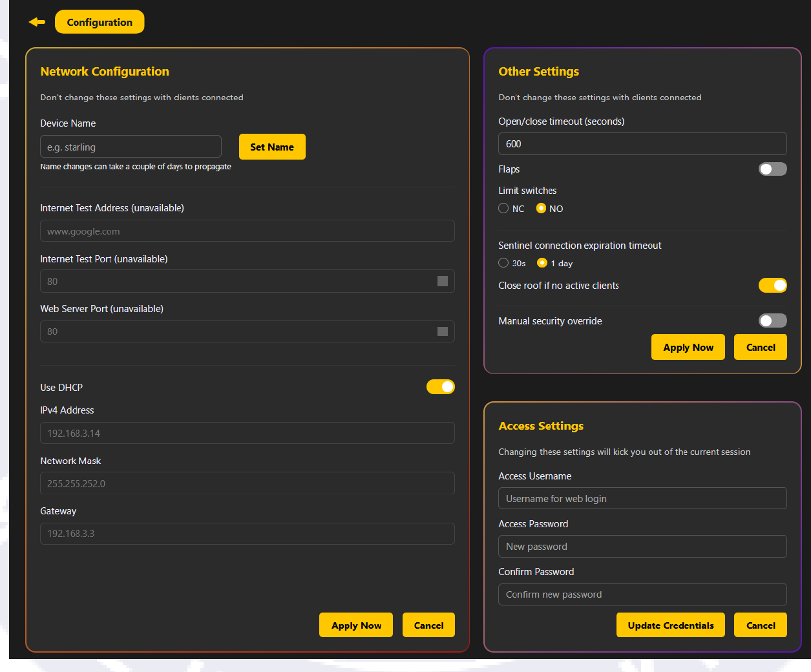This screenshot has width=811, height=672.
Task: Click 'Name changes can take a couple of days' note
Action: [x=136, y=167]
